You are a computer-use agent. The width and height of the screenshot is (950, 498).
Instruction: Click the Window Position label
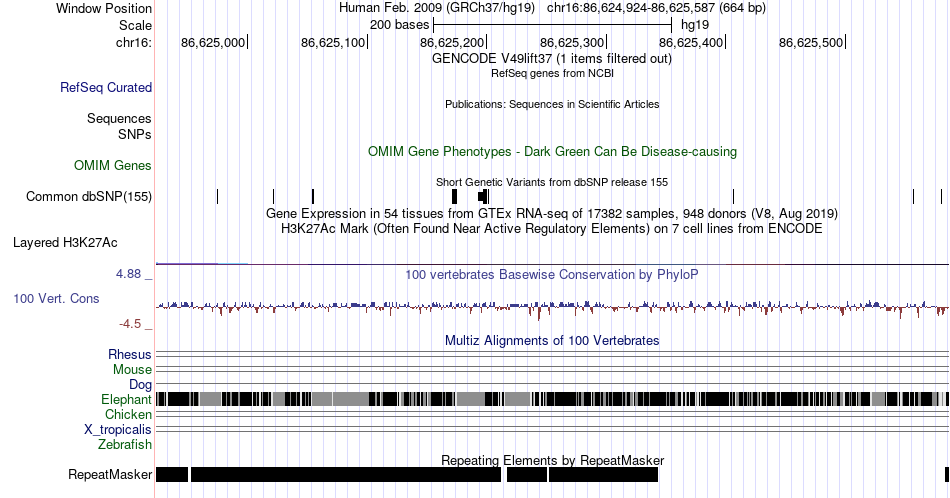104,8
